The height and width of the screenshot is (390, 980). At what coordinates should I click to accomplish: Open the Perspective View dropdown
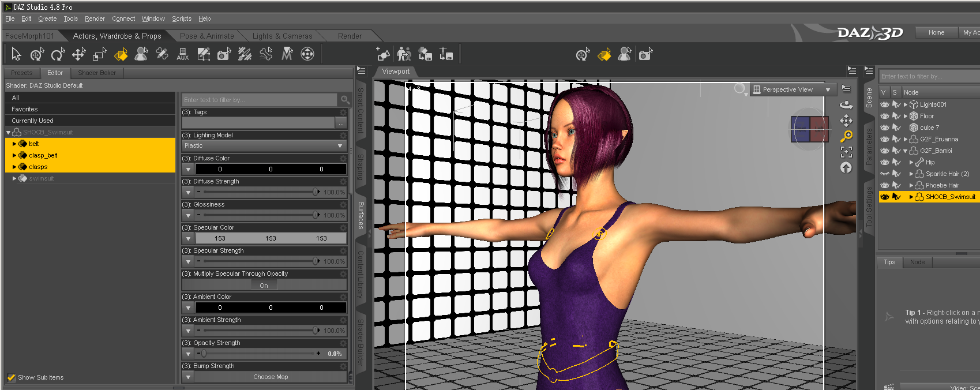click(793, 89)
